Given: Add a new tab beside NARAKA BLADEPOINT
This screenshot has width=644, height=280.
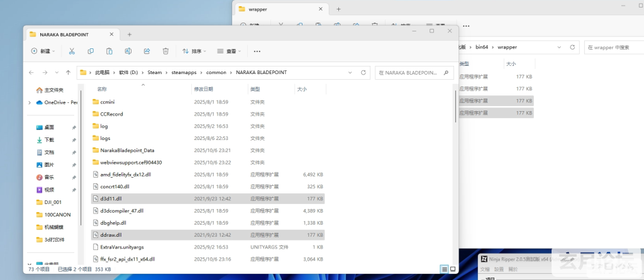Looking at the screenshot, I should pos(130,34).
